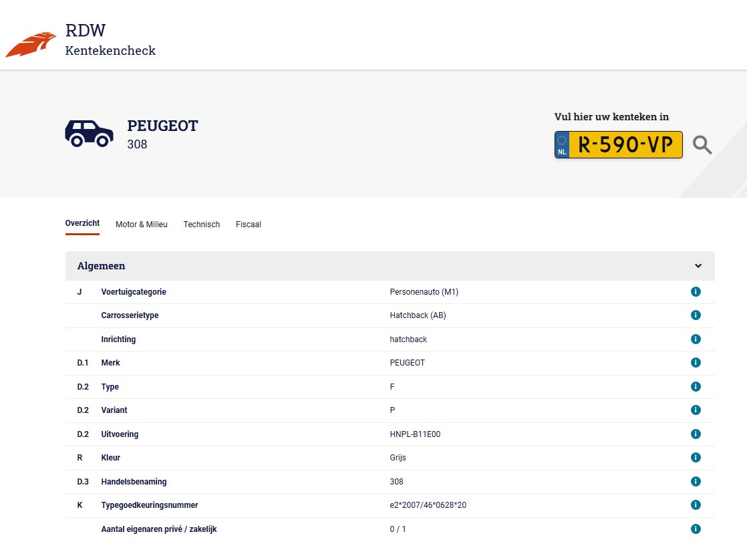747x560 pixels.
Task: Click the PEUGEOT value in Merk row
Action: [408, 363]
